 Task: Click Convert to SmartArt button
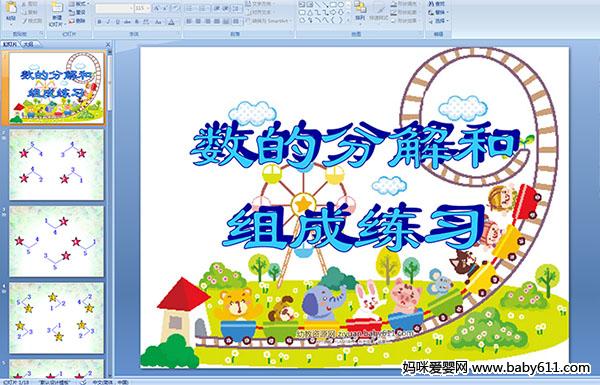[269, 21]
